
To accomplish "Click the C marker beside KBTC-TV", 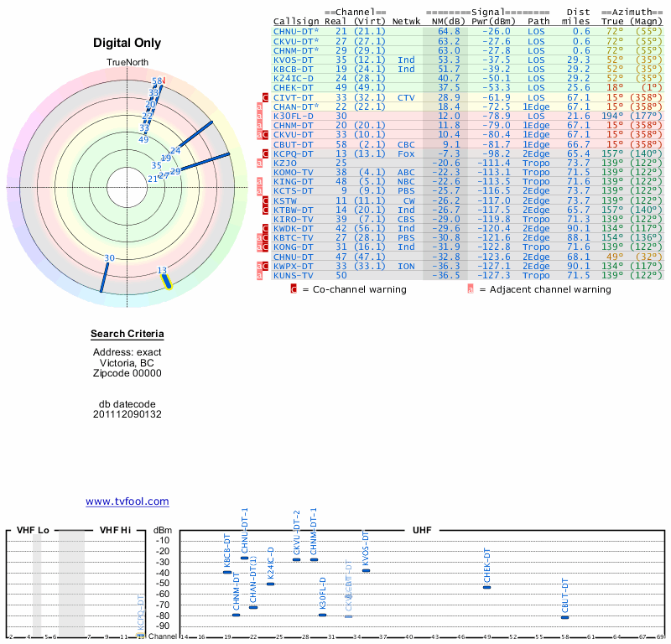I will (x=265, y=237).
